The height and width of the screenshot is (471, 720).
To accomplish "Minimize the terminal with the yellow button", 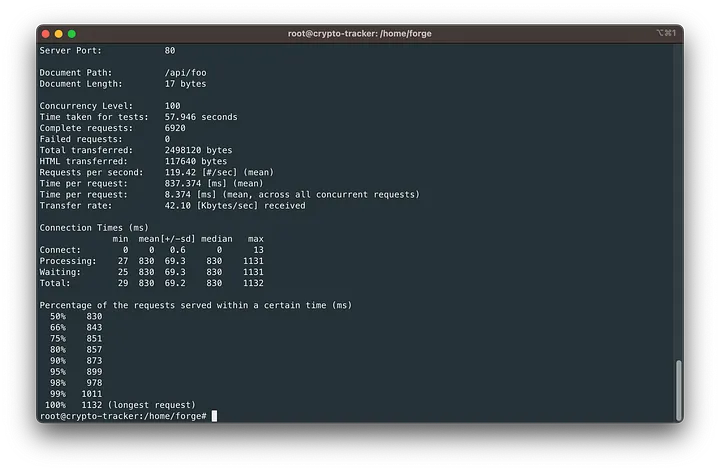I will [x=58, y=34].
